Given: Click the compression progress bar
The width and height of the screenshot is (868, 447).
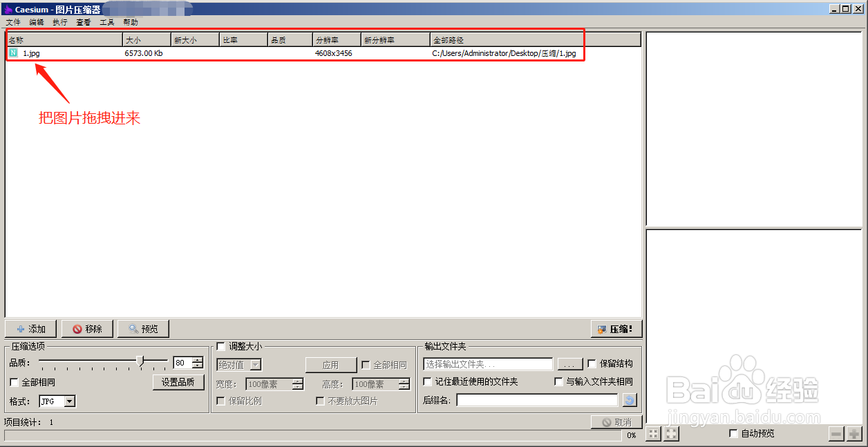Looking at the screenshot, I should (312, 436).
